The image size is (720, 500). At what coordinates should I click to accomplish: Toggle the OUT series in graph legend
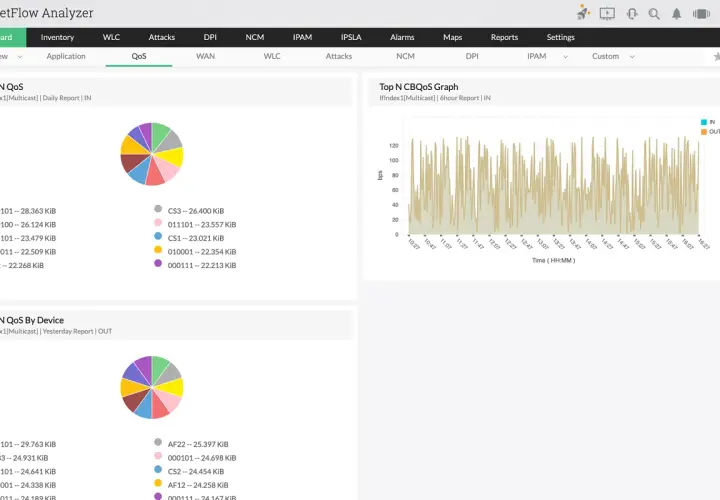coord(710,132)
